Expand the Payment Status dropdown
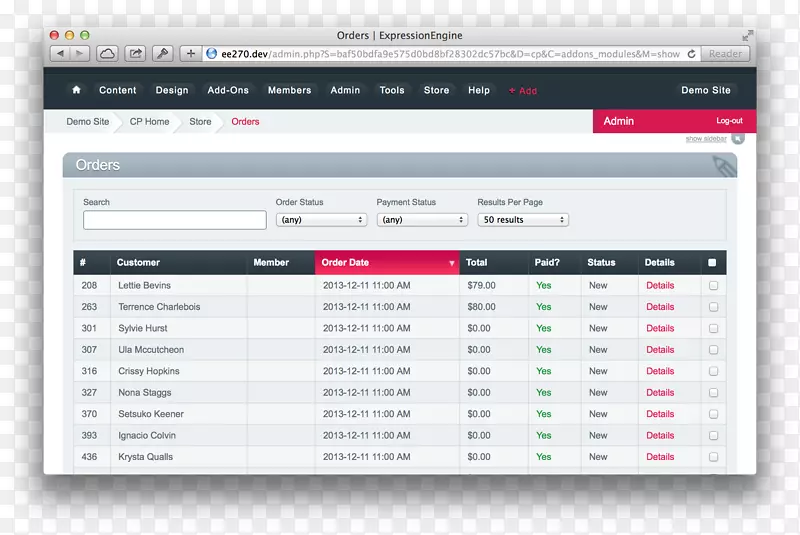Screen dimensions: 800x535 (x=422, y=220)
